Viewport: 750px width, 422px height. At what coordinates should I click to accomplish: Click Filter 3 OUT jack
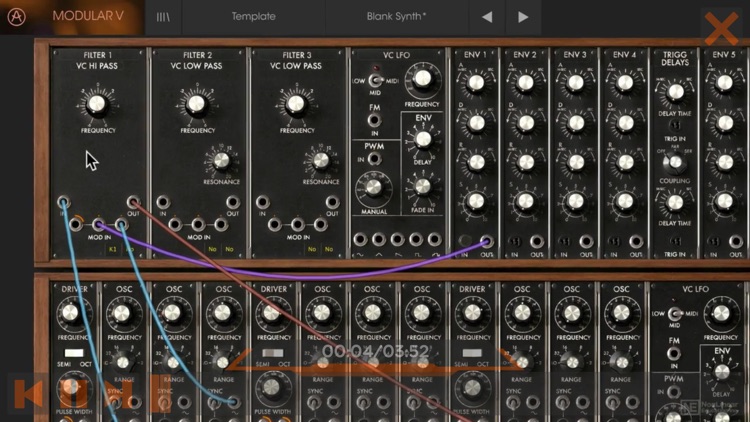[332, 201]
